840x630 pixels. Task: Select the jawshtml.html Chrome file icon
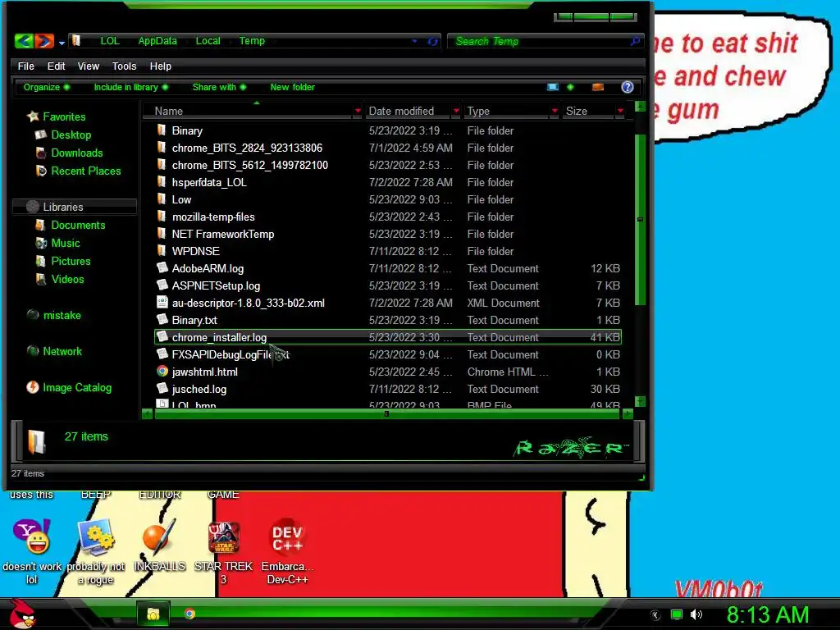click(162, 372)
